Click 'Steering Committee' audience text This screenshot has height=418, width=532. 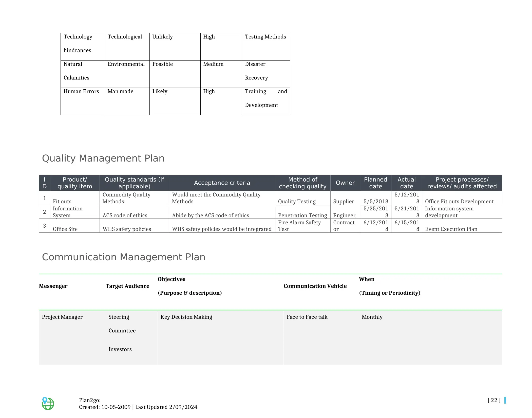[x=122, y=324]
